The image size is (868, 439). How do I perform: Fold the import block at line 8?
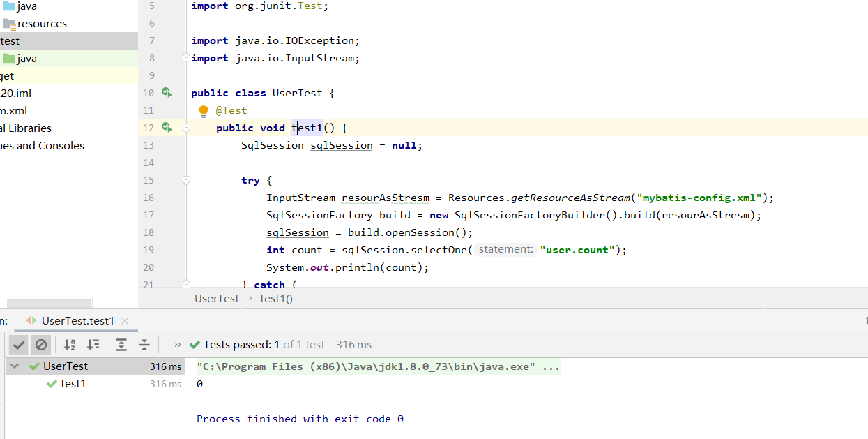(185, 58)
